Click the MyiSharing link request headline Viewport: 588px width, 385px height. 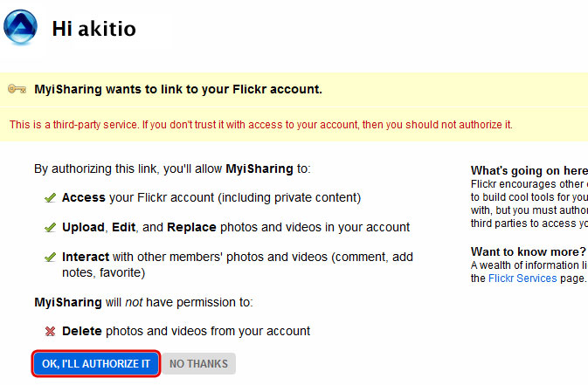(x=178, y=89)
